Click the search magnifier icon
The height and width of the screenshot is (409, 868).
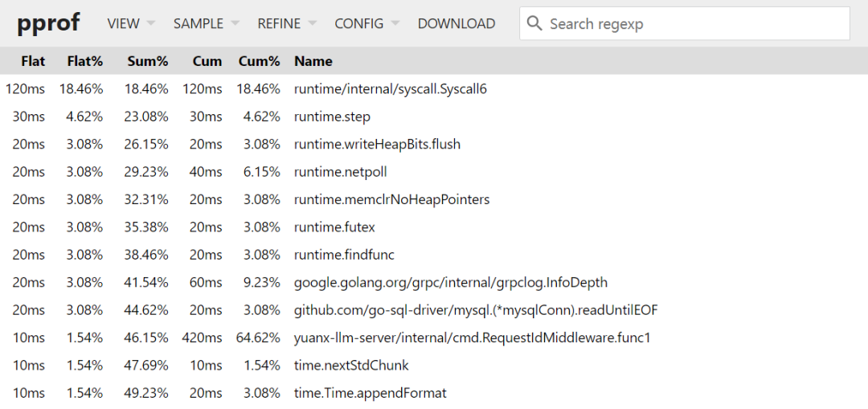click(534, 23)
